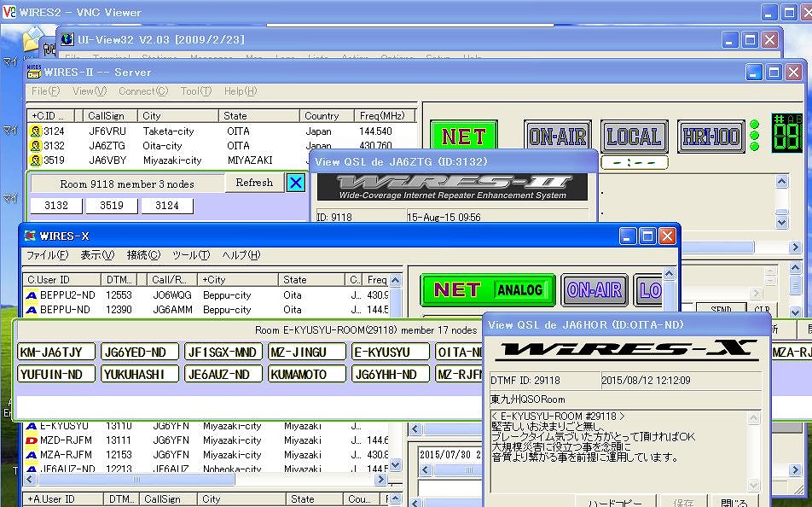
Task: Select KM-JA6TJY node in E-KYUSYU-ROOM
Action: click(x=56, y=352)
